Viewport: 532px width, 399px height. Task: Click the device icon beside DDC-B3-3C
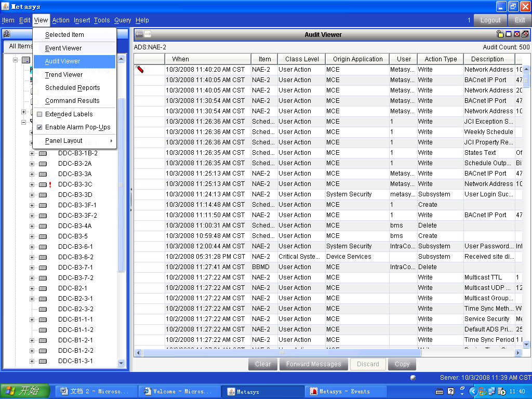click(43, 184)
